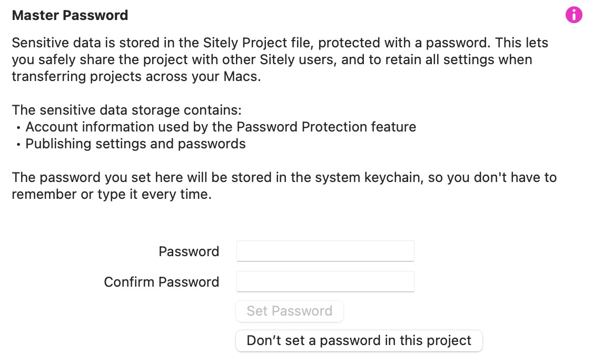
Task: Choose Don't set a password in this project
Action: pos(359,340)
